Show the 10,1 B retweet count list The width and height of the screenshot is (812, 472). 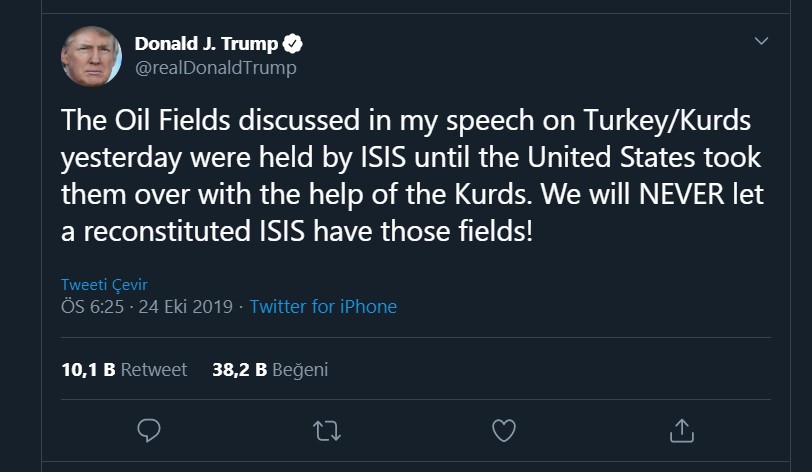click(88, 369)
